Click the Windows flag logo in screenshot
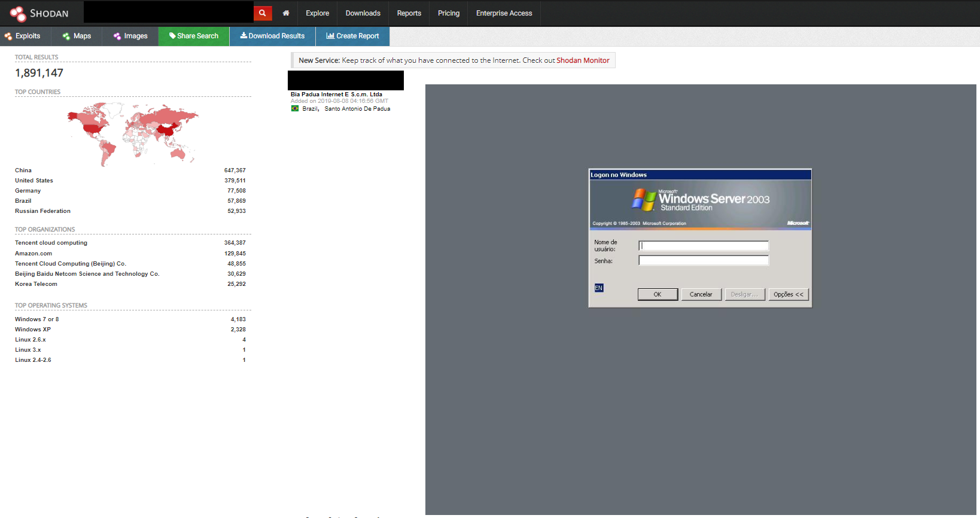 coord(644,200)
